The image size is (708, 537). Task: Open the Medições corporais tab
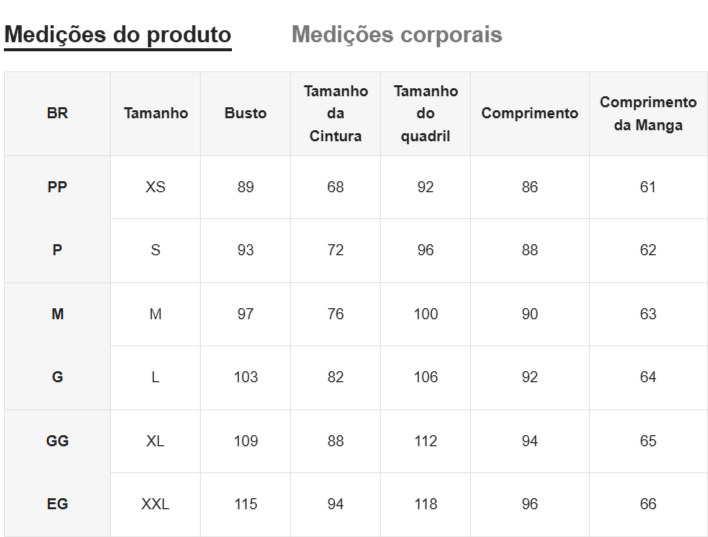pos(397,34)
